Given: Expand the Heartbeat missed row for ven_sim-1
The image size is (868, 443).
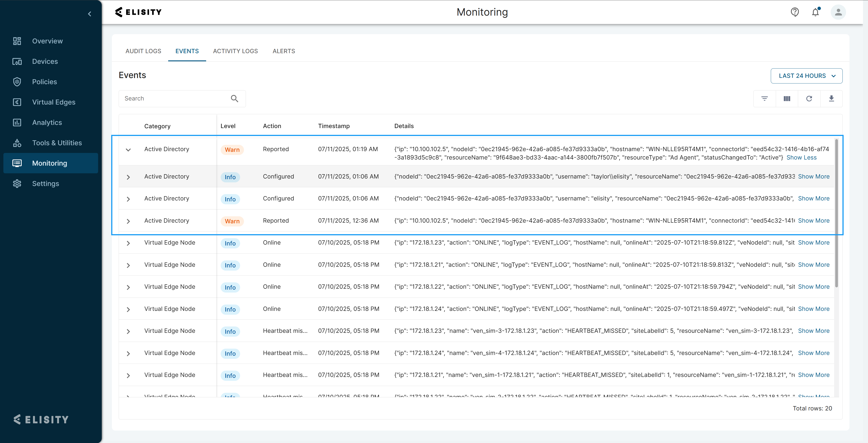Looking at the screenshot, I should [x=128, y=376].
